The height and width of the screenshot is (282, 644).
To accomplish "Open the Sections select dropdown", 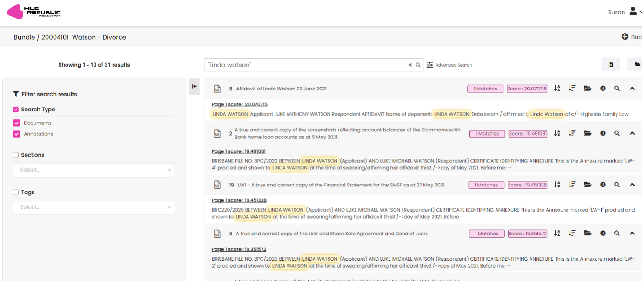I will [x=94, y=170].
